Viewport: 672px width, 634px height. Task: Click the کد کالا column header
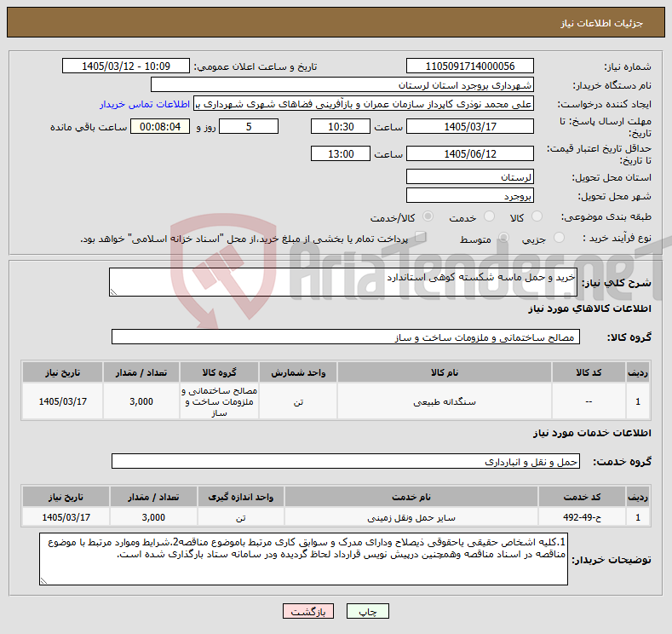pos(589,372)
